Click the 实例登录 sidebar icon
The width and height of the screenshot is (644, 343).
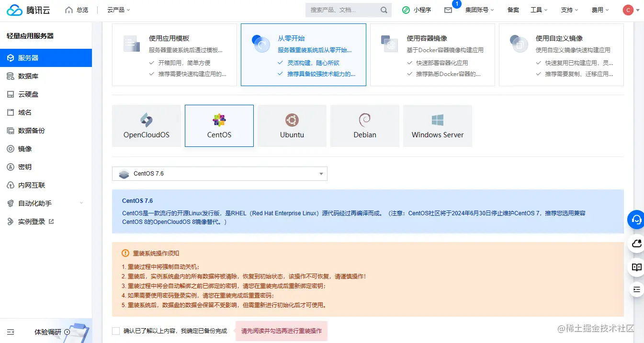(11, 221)
